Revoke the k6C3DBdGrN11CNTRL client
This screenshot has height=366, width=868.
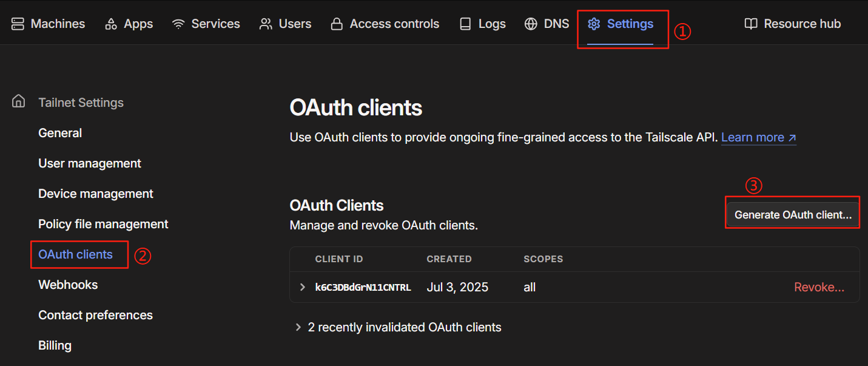(819, 287)
